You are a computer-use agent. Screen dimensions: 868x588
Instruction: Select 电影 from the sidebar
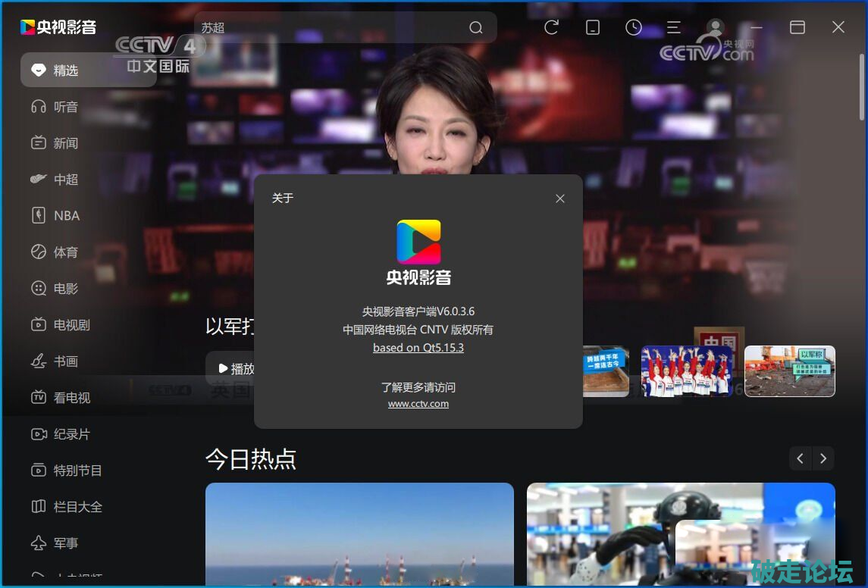(66, 289)
